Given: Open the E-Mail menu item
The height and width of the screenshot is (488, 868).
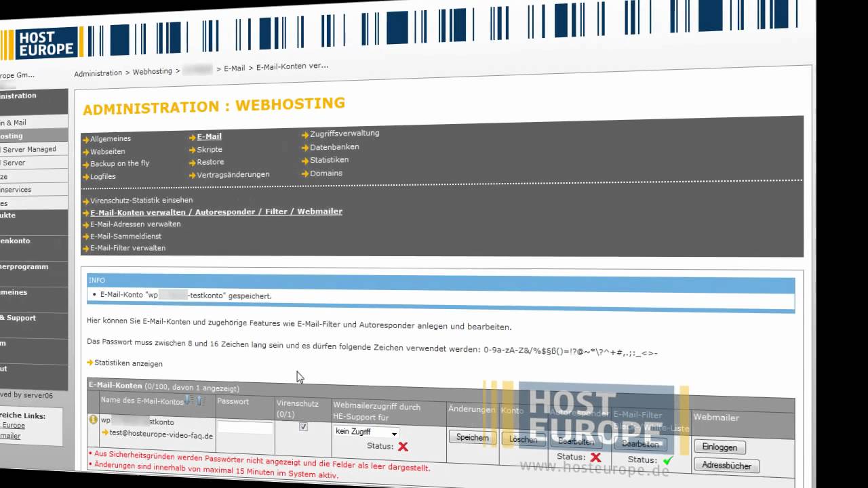Looking at the screenshot, I should click(x=209, y=136).
